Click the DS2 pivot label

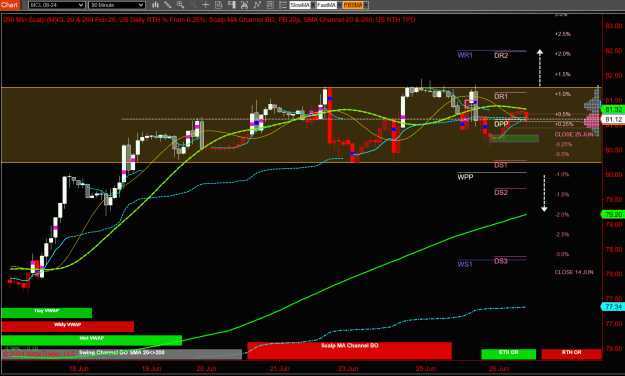pos(501,193)
